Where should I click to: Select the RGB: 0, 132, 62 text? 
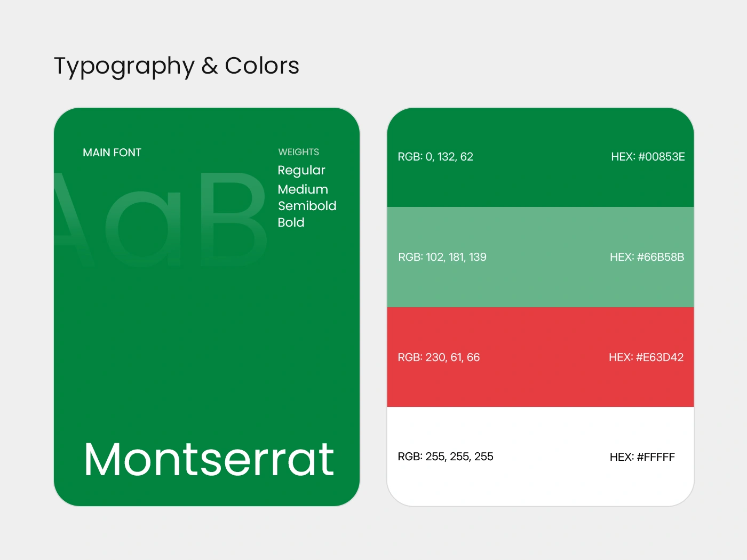[x=435, y=157]
